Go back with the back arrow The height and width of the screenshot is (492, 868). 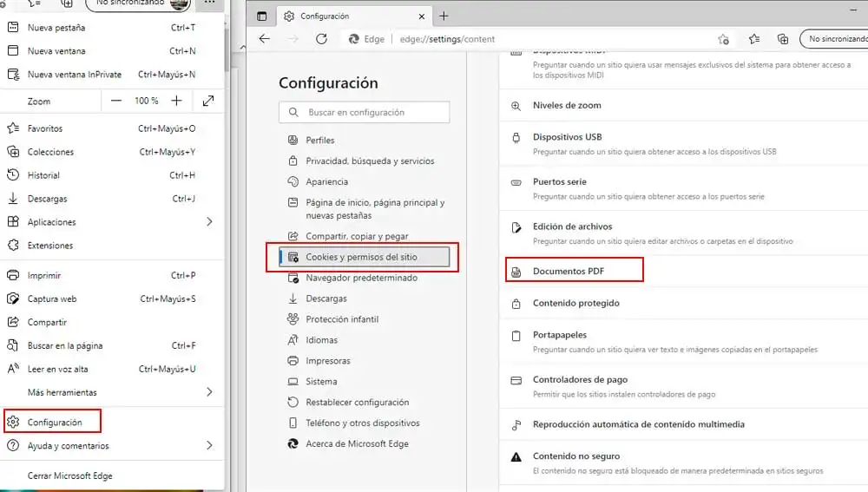coord(265,39)
